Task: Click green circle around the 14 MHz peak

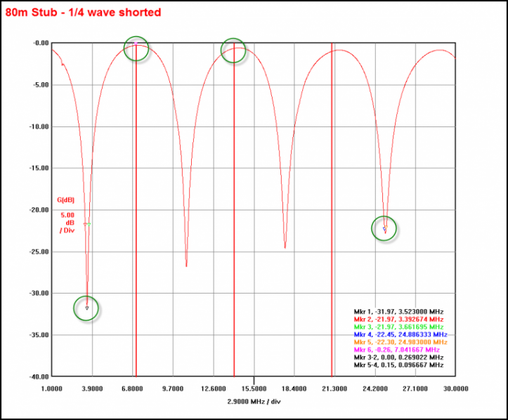Action: (x=233, y=50)
